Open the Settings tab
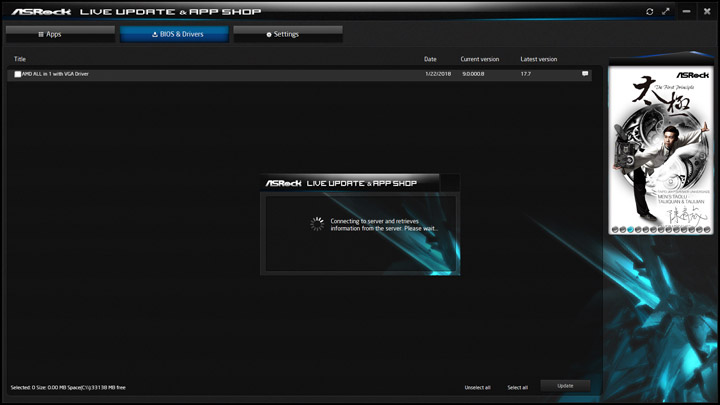The height and width of the screenshot is (405, 720). pos(288,34)
